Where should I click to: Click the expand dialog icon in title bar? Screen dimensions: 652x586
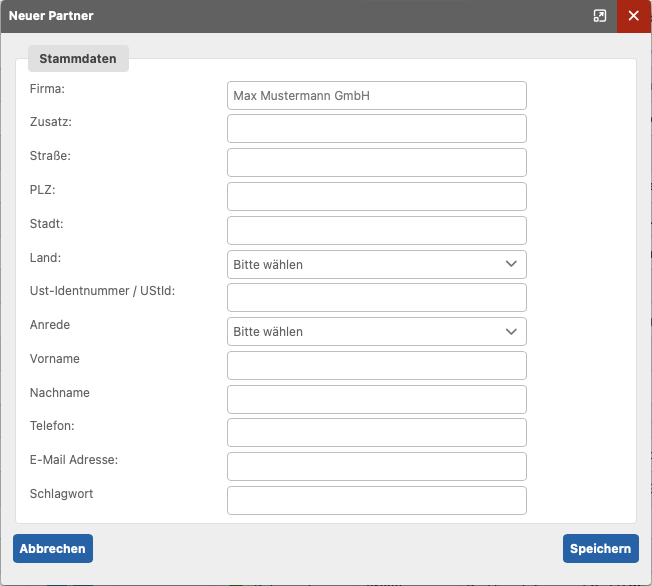pos(600,16)
